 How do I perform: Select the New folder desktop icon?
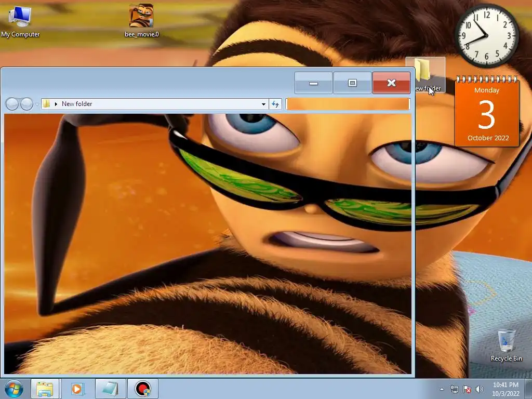425,75
